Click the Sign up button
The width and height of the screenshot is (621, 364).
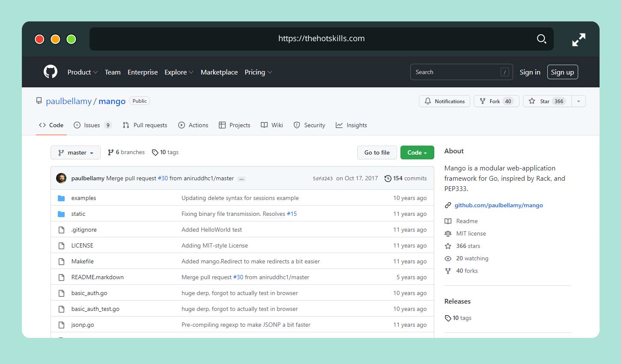pos(562,72)
